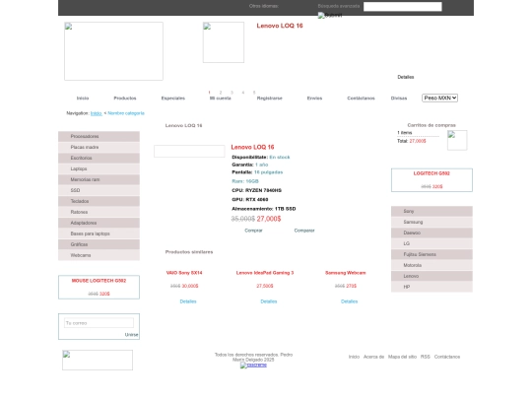Go to slide 5 in banner pager
Image resolution: width=532 pixels, height=399 pixels.
point(254,93)
